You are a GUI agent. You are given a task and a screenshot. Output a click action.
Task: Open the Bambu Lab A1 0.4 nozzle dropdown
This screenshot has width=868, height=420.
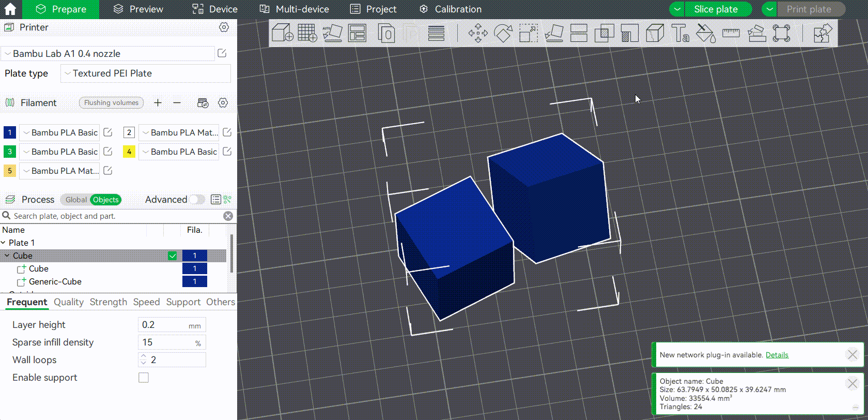(x=108, y=53)
